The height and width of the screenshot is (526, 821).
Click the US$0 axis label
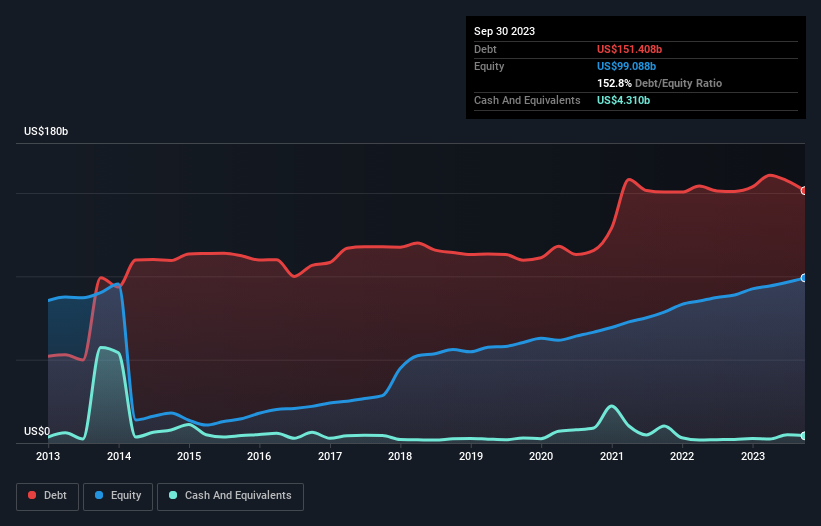37,431
